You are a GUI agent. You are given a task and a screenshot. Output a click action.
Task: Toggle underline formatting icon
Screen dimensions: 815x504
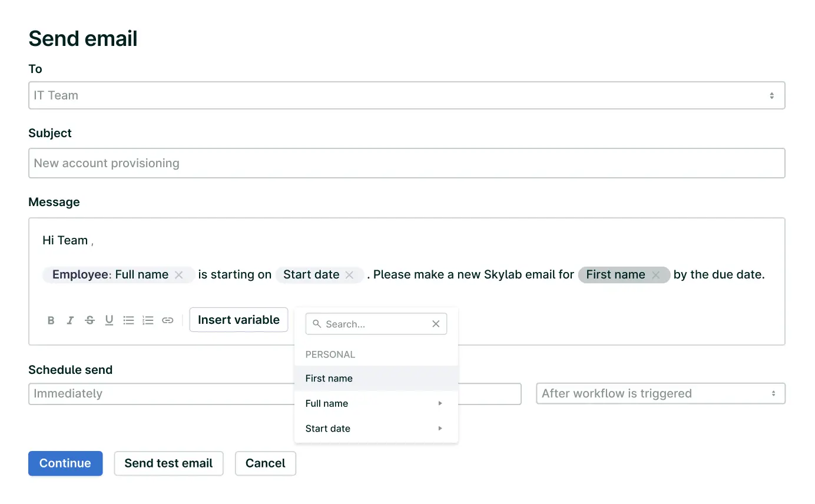[x=109, y=320]
